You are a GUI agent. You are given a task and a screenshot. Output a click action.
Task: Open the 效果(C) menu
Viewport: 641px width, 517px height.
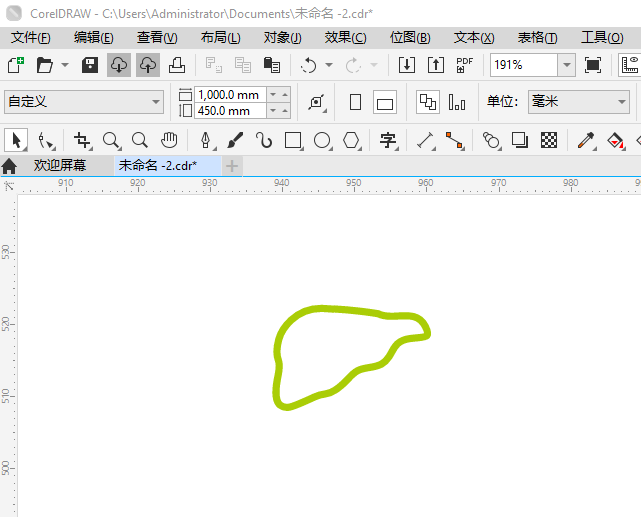[x=345, y=38]
